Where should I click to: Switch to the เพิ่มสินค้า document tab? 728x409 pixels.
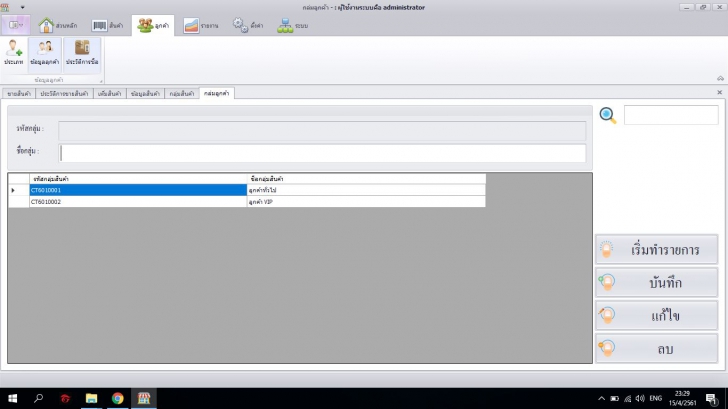point(110,94)
